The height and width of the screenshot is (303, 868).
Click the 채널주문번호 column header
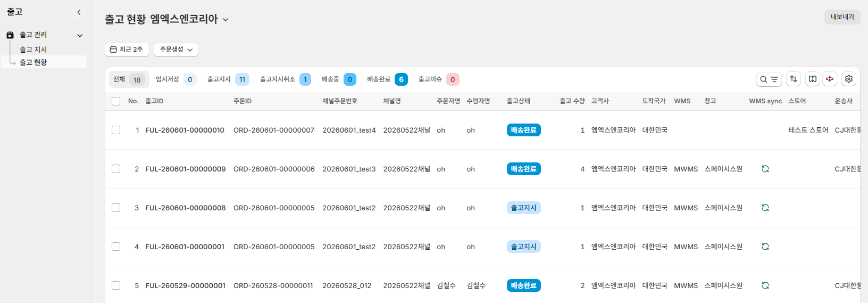point(340,101)
